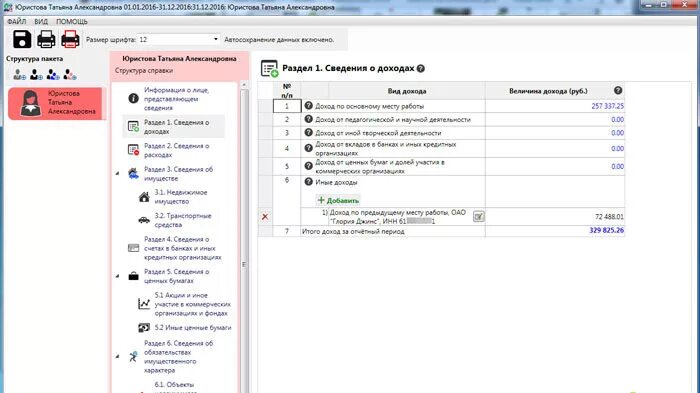
Task: Go to Раздел 2. Сведения о расходах
Action: coord(176,151)
